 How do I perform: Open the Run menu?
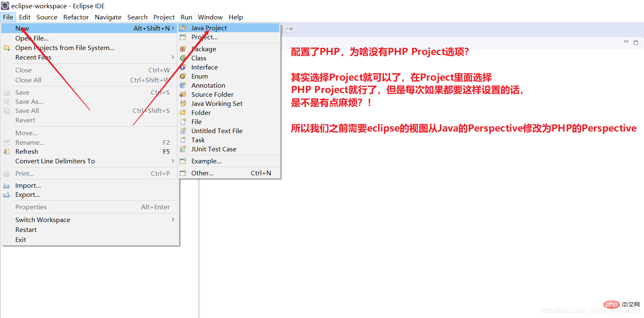[x=186, y=17]
